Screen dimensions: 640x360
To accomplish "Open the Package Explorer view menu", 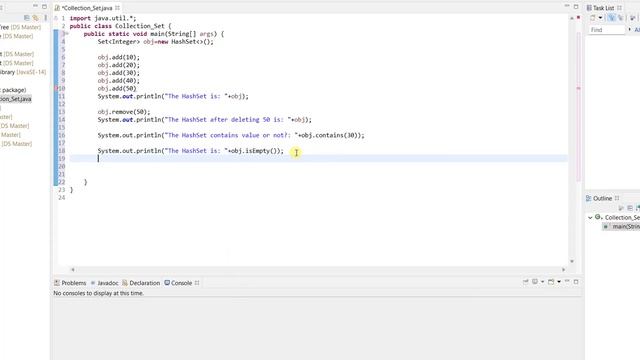I will 45,18.
